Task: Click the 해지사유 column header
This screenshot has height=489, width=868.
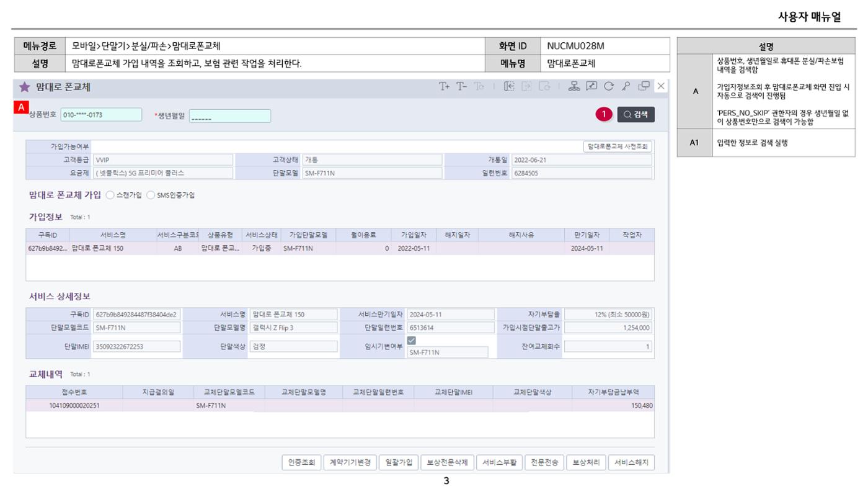Action: click(521, 235)
